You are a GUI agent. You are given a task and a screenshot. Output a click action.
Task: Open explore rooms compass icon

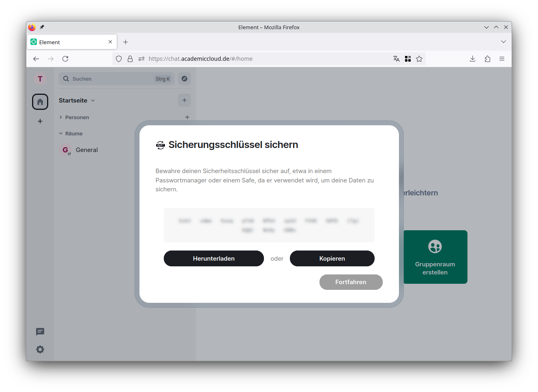[x=184, y=79]
